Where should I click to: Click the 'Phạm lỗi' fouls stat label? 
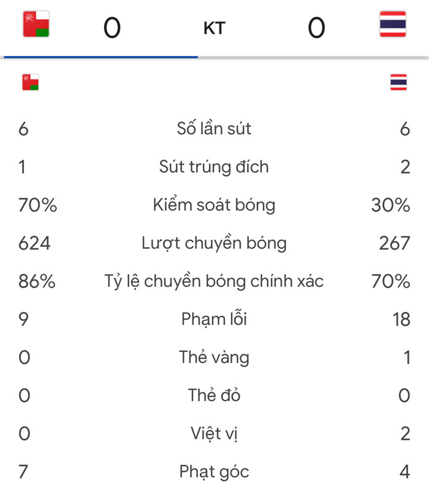[x=213, y=319]
